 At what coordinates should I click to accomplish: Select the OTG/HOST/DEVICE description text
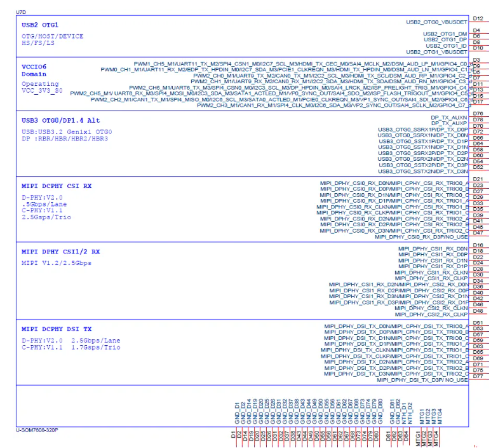[x=52, y=36]
